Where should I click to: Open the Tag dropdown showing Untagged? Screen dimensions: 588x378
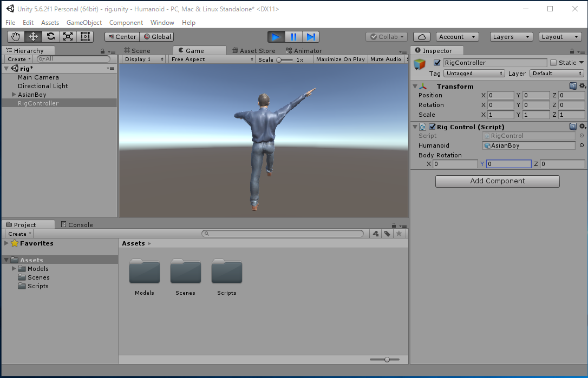coord(474,74)
